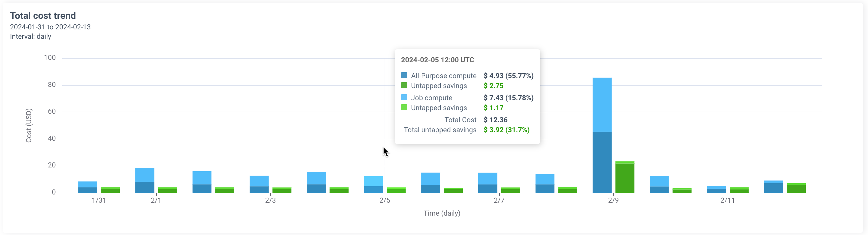The height and width of the screenshot is (235, 868).
Task: Click the Total cost trend title
Action: (x=43, y=16)
